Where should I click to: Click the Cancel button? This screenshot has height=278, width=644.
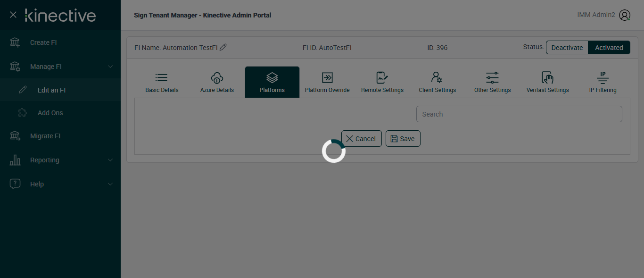coord(362,139)
